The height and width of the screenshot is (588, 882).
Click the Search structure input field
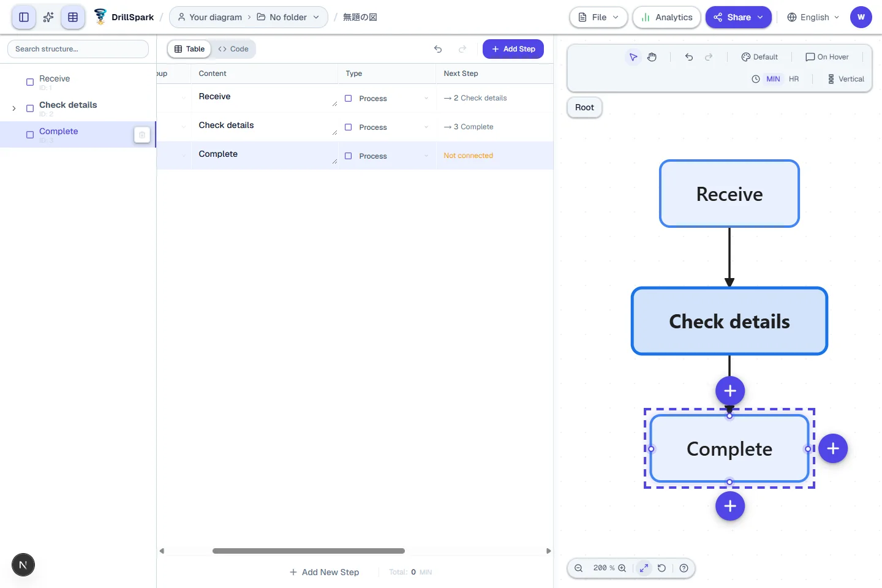tap(78, 49)
